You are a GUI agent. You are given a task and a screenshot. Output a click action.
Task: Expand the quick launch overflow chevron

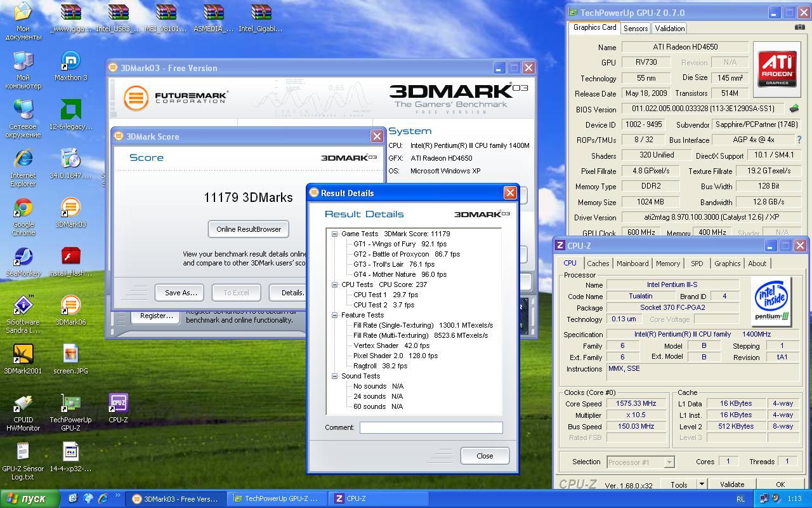[x=118, y=496]
